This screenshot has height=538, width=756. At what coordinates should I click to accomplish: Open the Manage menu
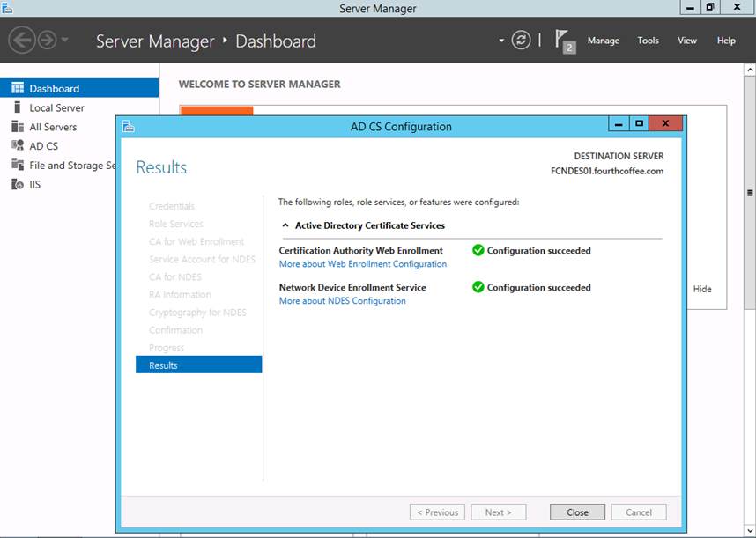(x=603, y=41)
